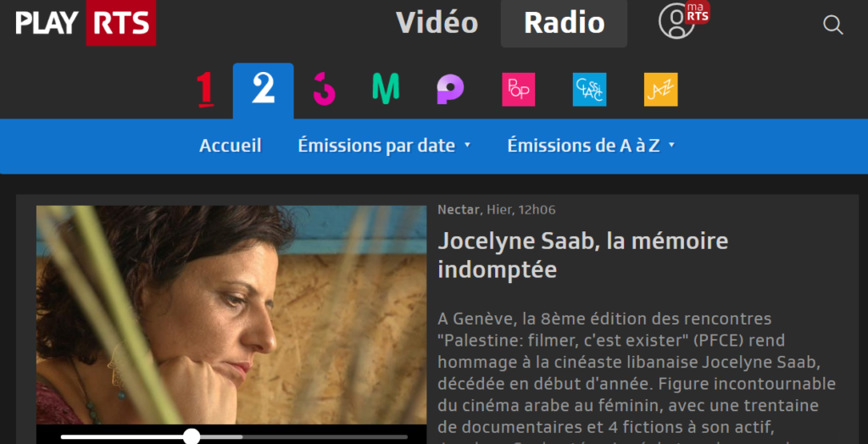Viewport: 868px width, 444px height.
Task: Select Espace 2 channel tab
Action: 263,89
